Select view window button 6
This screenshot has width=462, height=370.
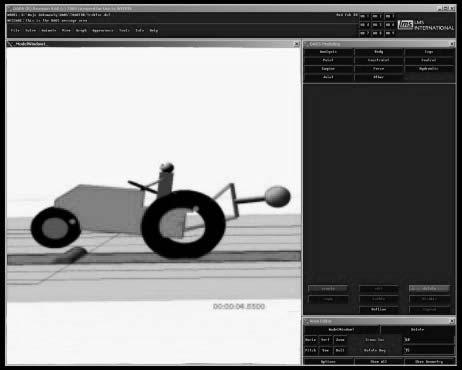(x=389, y=25)
